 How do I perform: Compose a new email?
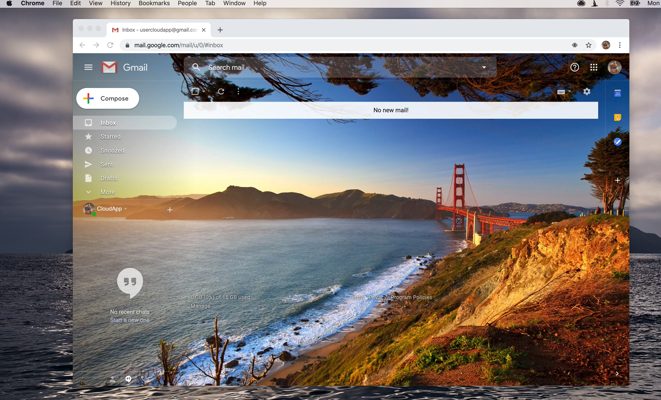(107, 98)
